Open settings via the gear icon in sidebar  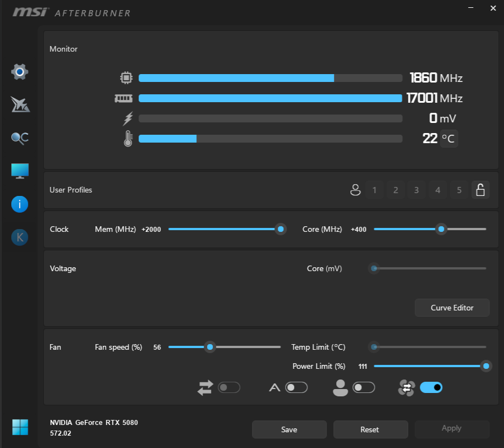coord(20,72)
